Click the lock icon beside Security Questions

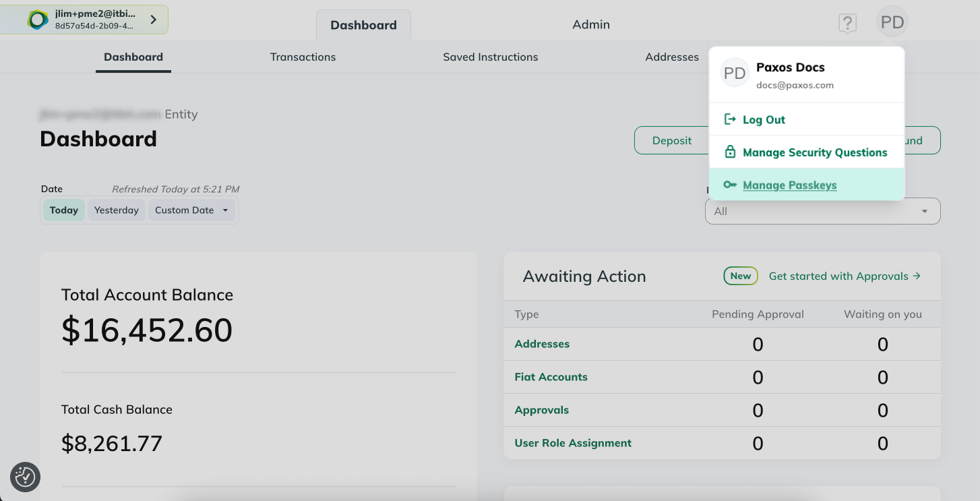[x=729, y=152]
